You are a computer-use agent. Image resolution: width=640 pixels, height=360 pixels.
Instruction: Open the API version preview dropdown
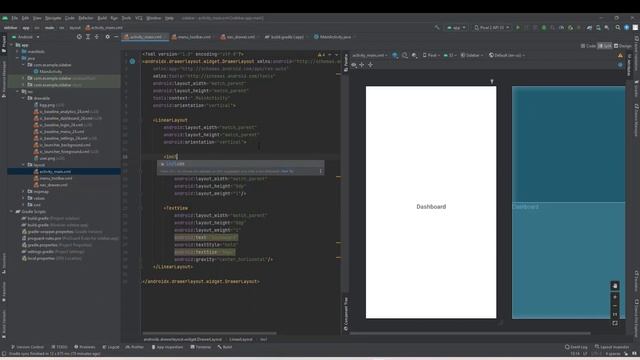(450, 55)
